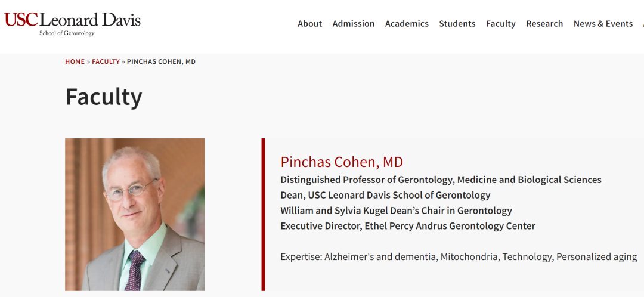This screenshot has height=297, width=644.
Task: Click the large Faculty page heading
Action: 104,97
